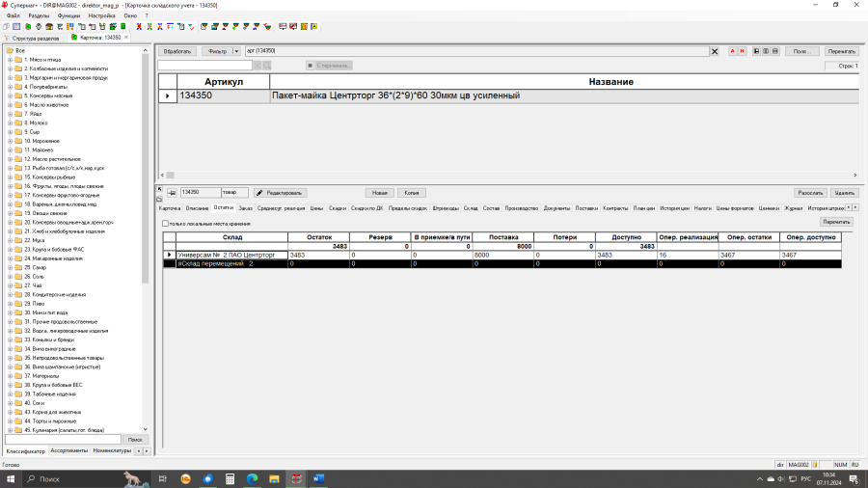Open the Фильтр dropdown arrow
Viewport: 868px width, 488px height.
[x=237, y=51]
